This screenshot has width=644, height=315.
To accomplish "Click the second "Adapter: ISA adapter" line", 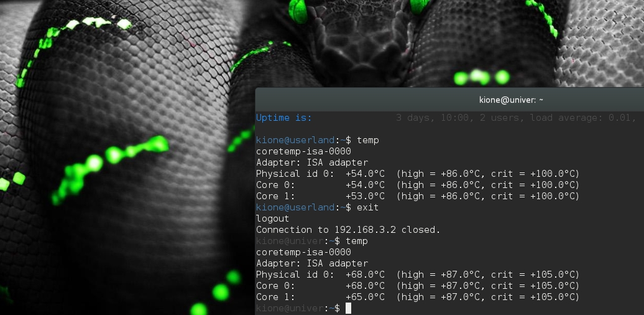I will [311, 263].
